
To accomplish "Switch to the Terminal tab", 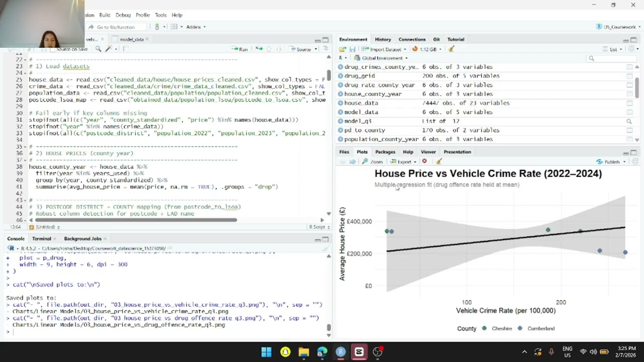I will tap(41, 239).
